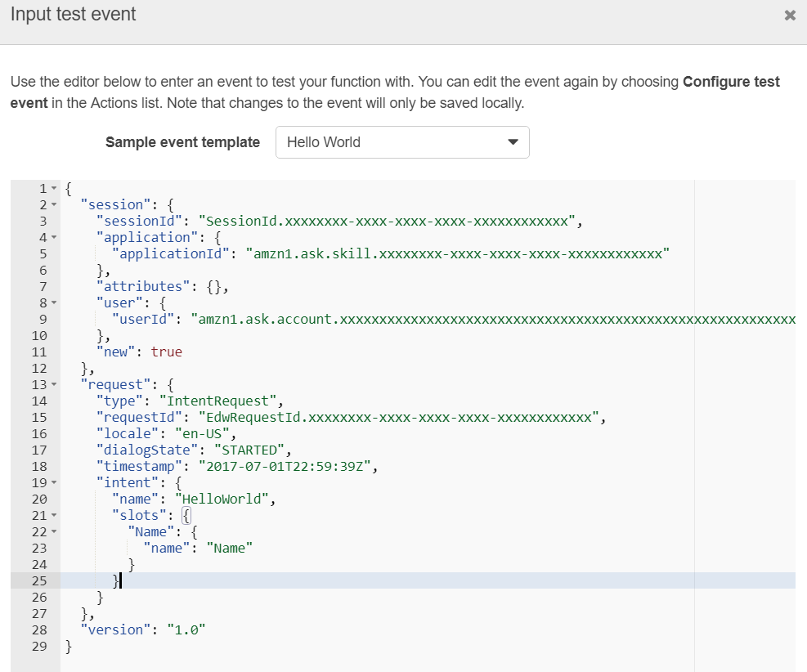
Task: Fold the "intent" block on line 19
Action: 54,483
